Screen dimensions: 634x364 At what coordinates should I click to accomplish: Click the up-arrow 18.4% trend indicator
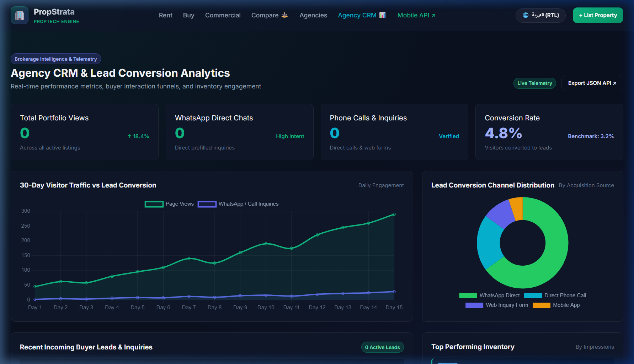coord(138,136)
